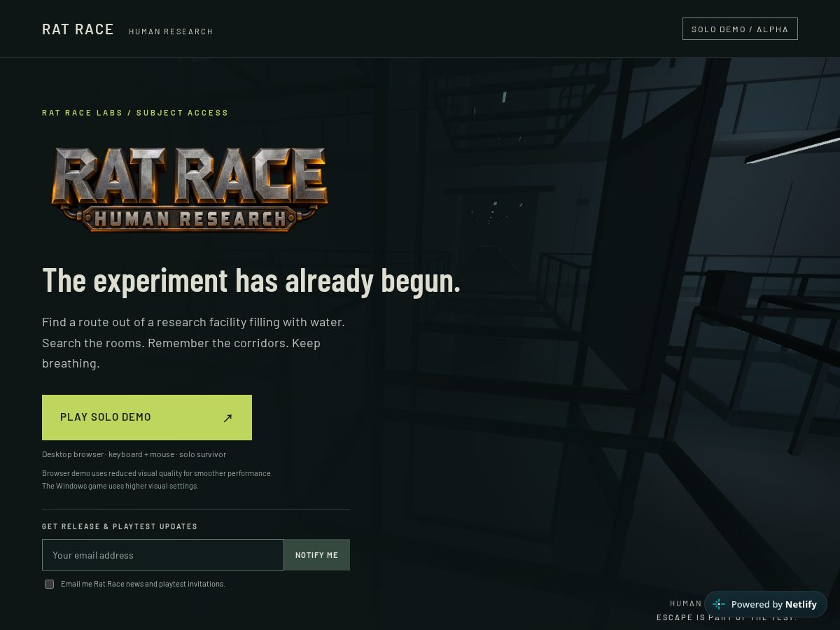Click GET RELEASE & PLAYTEST UPDATES label

(120, 526)
